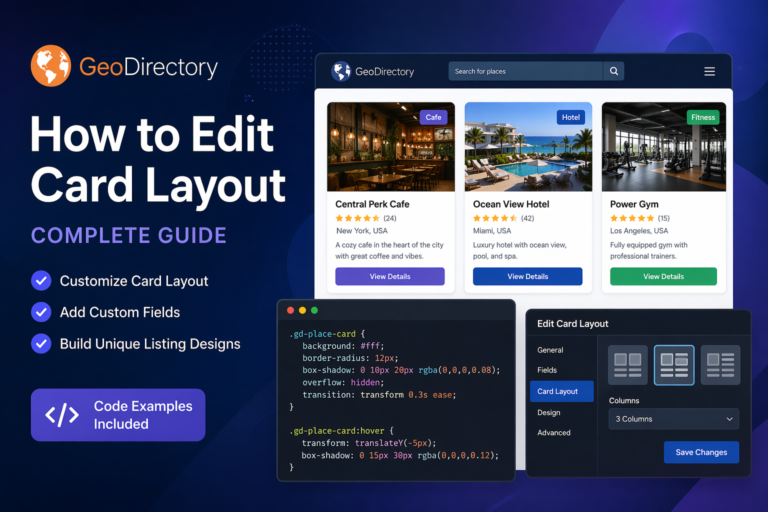768x512 pixels.
Task: Click the Central Perk Cafe title
Action: pos(372,204)
